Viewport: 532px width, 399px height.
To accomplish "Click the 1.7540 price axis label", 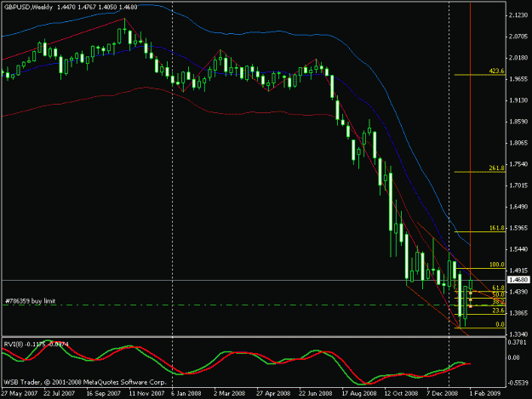I will (x=518, y=164).
